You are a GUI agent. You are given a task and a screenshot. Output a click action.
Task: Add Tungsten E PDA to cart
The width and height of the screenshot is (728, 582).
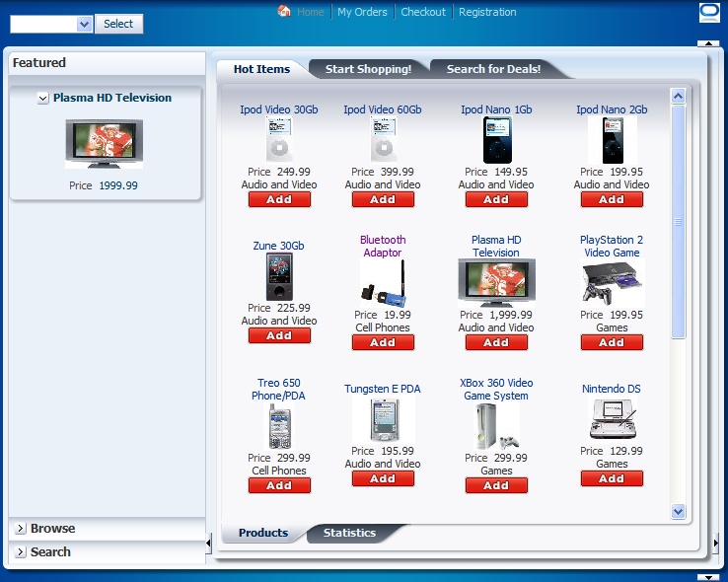[383, 478]
